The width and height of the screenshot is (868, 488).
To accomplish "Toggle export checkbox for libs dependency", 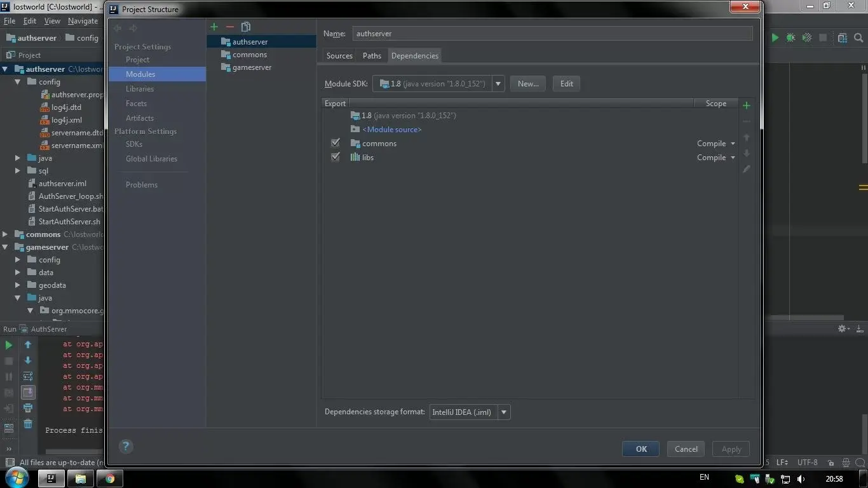I will 336,158.
